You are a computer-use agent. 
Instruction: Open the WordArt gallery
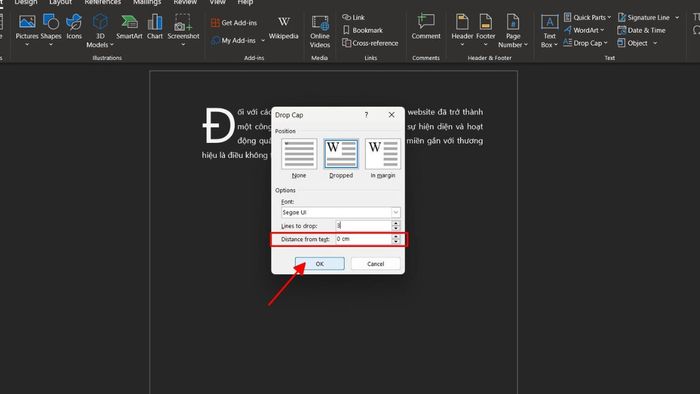click(584, 30)
